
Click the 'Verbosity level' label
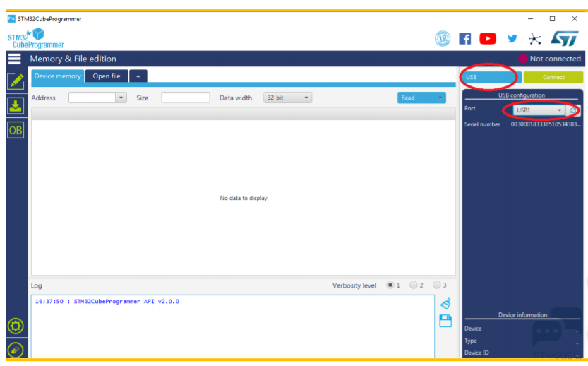tap(354, 285)
